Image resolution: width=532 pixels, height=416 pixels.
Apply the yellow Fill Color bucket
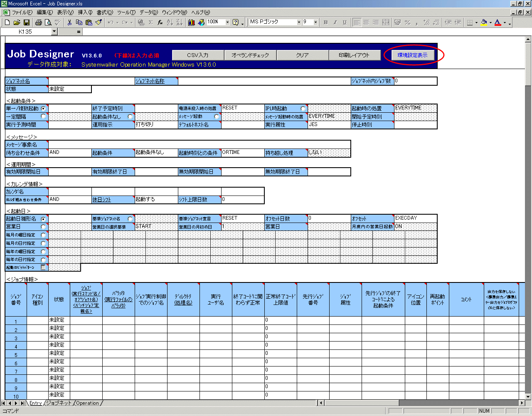click(x=484, y=22)
